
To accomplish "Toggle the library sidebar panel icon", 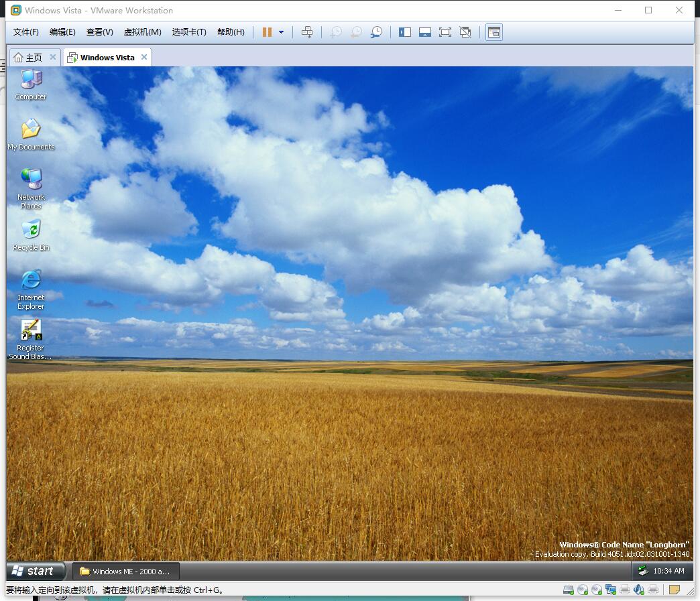I will [x=405, y=32].
